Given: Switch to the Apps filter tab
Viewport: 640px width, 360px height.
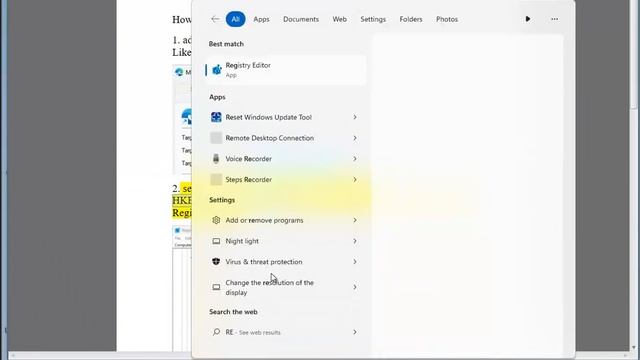Looking at the screenshot, I should 261,19.
